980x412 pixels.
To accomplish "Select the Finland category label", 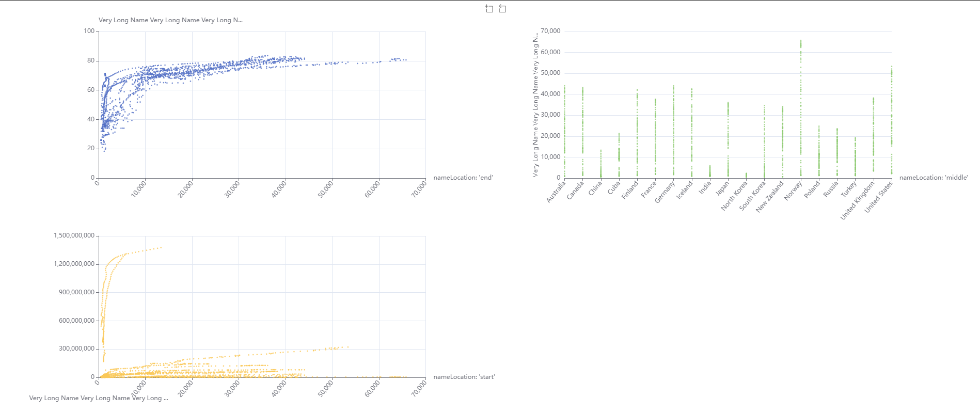I will pos(630,190).
